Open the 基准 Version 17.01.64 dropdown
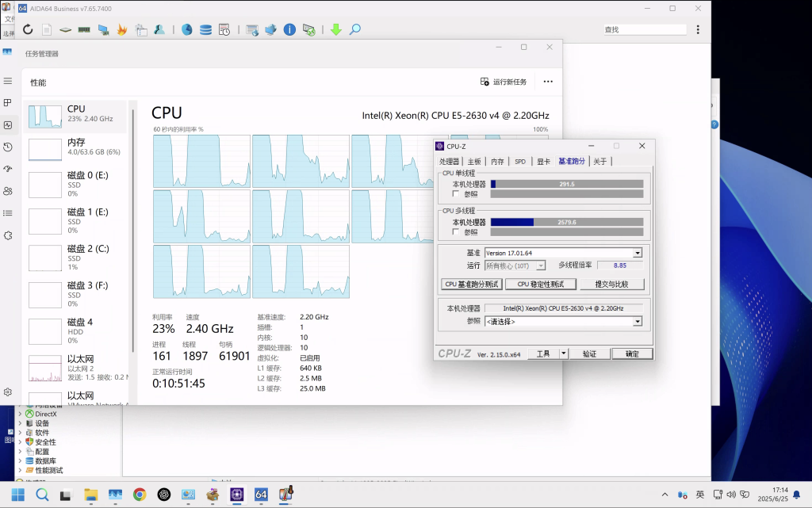Screen dimensions: 812x508 pos(638,253)
